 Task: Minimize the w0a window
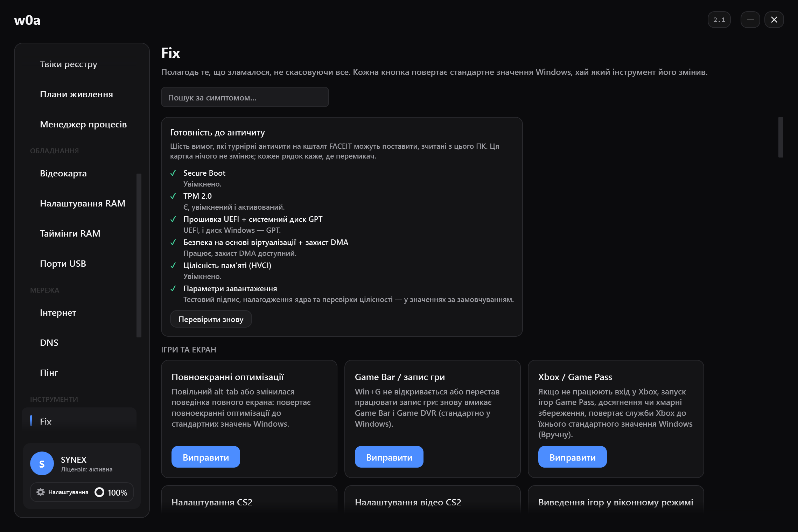(750, 20)
